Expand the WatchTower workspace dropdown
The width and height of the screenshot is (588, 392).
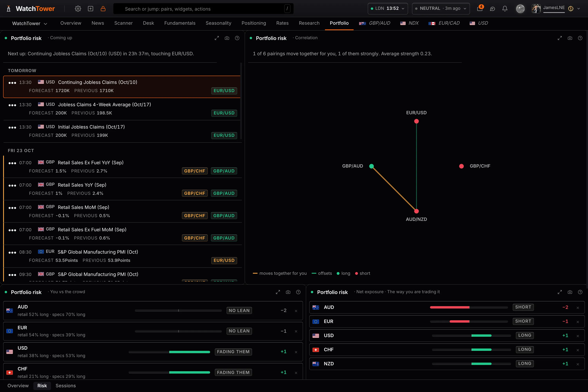pos(30,24)
